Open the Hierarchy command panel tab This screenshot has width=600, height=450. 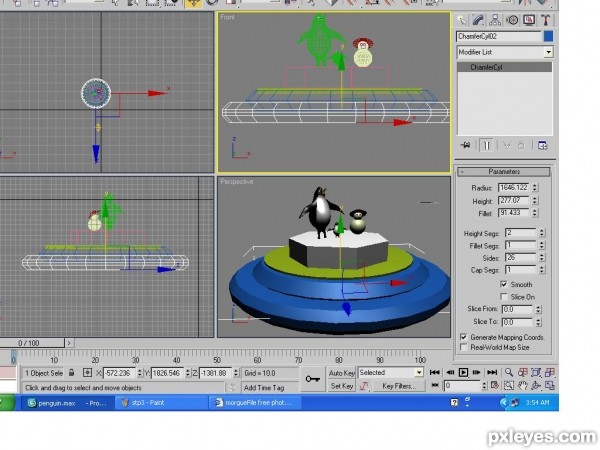pyautogui.click(x=495, y=20)
